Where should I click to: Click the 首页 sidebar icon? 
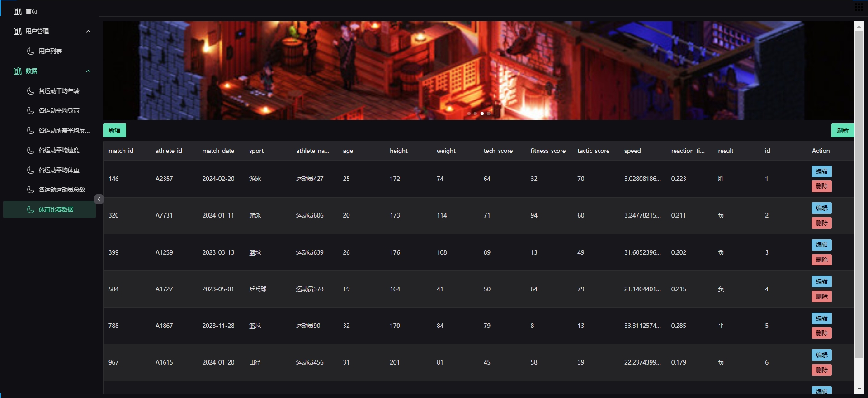click(18, 11)
